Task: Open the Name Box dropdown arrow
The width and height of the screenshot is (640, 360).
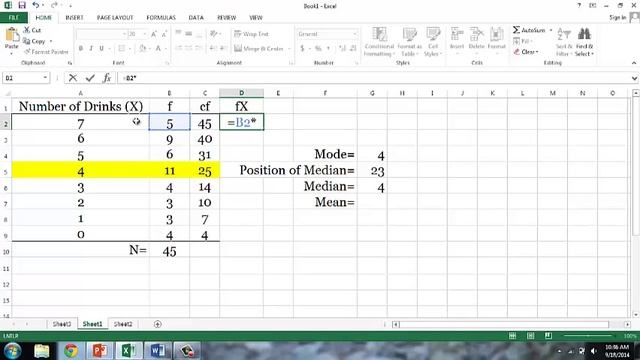Action: 45,78
